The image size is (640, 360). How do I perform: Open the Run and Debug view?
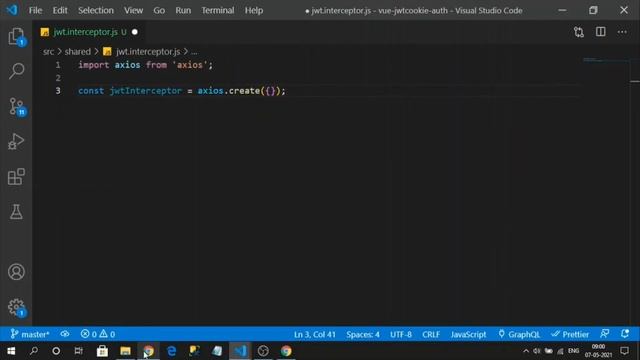pyautogui.click(x=16, y=142)
